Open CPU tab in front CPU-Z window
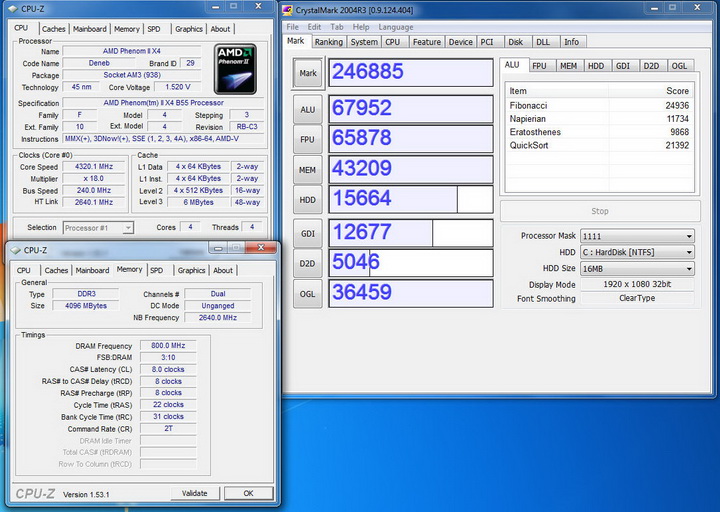The image size is (720, 512). point(23,270)
